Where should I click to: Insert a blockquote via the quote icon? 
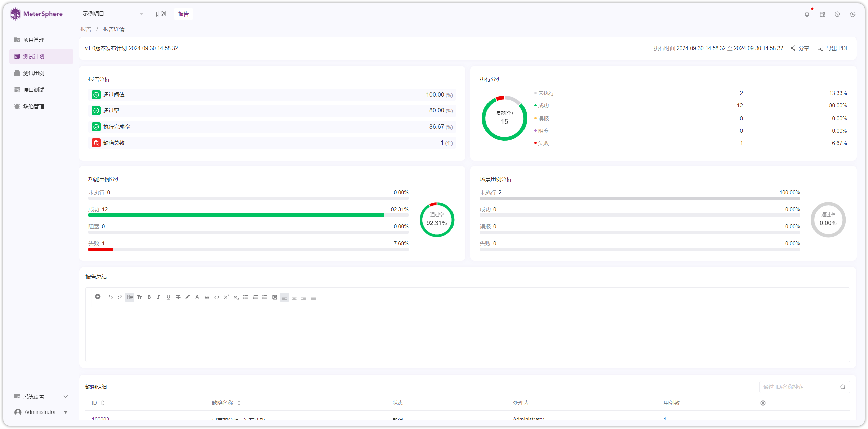[207, 297]
